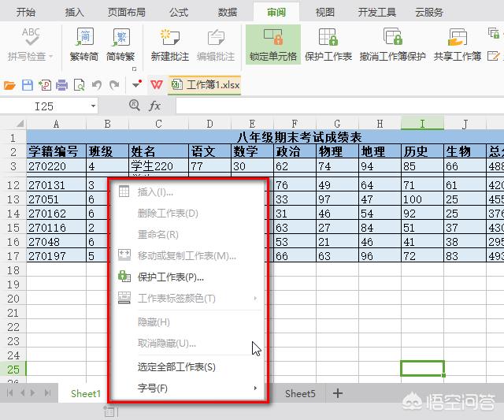Click into the formula bar field

(x=339, y=106)
